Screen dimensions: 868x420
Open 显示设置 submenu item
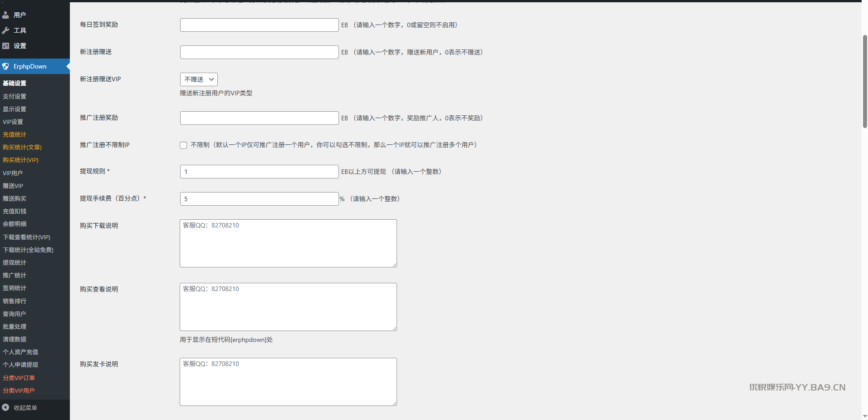(15, 109)
